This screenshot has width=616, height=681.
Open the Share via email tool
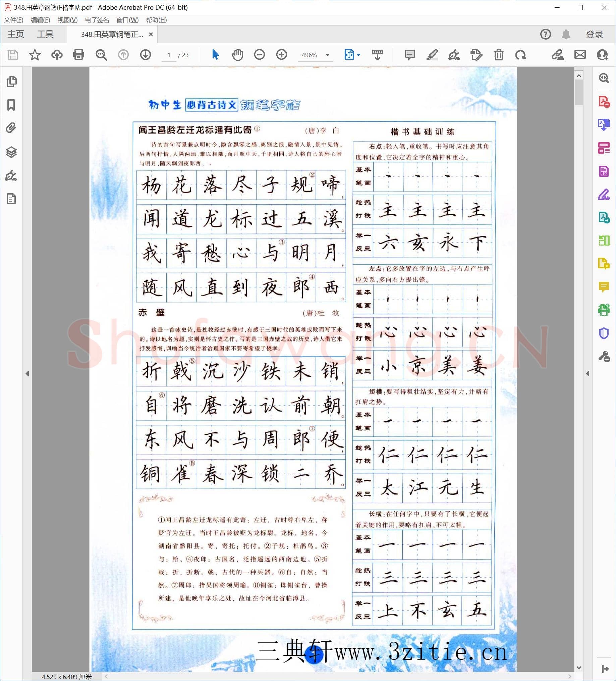580,54
